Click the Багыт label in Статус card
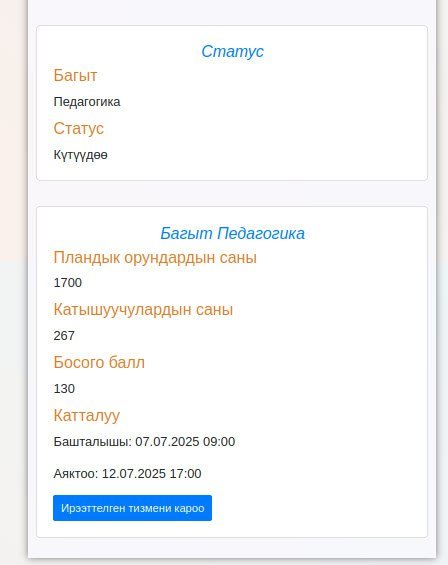 pyautogui.click(x=75, y=75)
